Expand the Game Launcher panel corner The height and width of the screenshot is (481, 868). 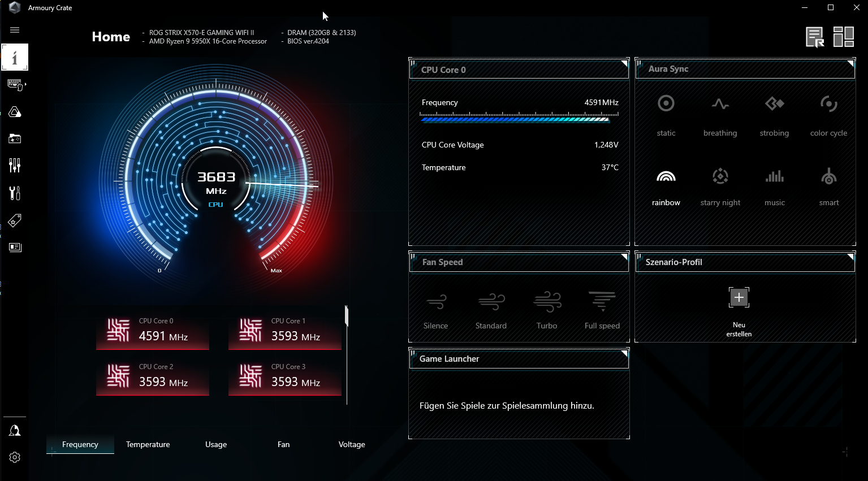625,353
